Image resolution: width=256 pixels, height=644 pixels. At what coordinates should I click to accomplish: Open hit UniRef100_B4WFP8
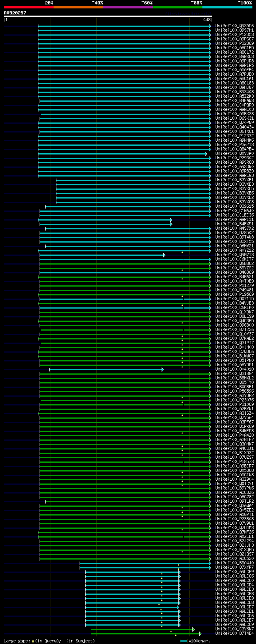coord(234,431)
